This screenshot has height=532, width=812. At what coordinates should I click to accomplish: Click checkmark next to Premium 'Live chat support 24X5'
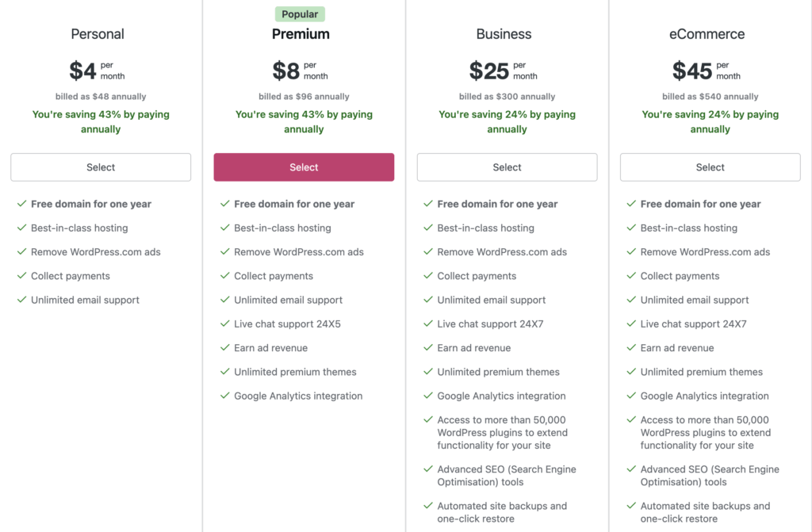(x=224, y=323)
